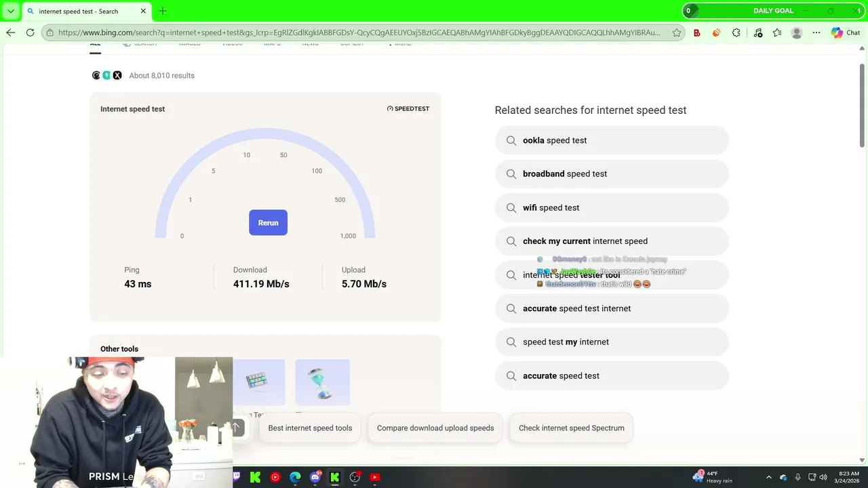Viewport: 868px width, 488px height.
Task: Search for broadband speed test
Action: [612, 174]
